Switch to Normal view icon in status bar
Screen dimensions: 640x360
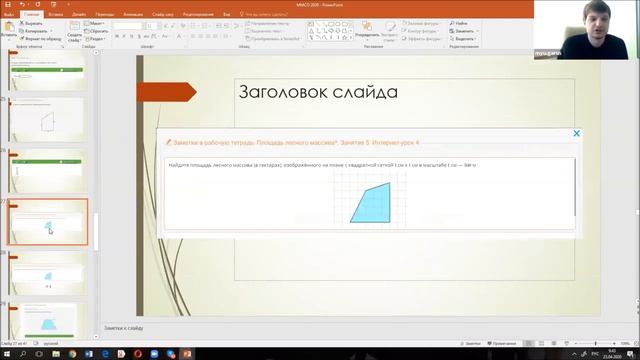[x=529, y=344]
